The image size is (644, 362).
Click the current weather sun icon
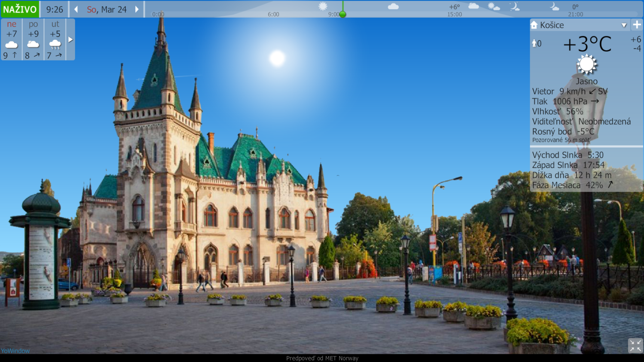(586, 64)
